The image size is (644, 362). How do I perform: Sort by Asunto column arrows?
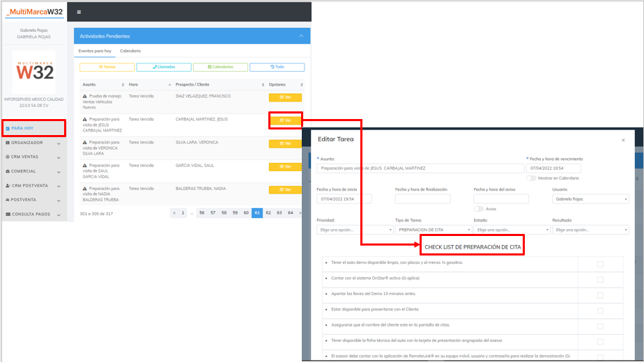coord(123,85)
